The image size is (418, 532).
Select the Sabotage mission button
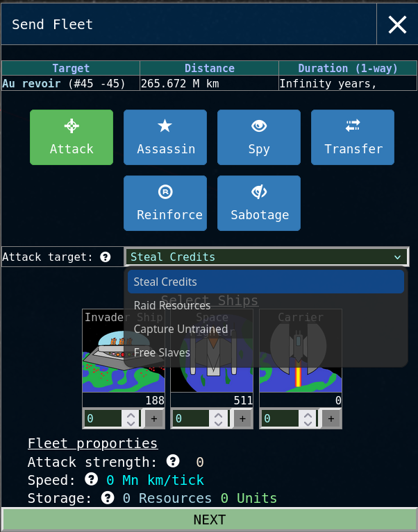point(259,203)
